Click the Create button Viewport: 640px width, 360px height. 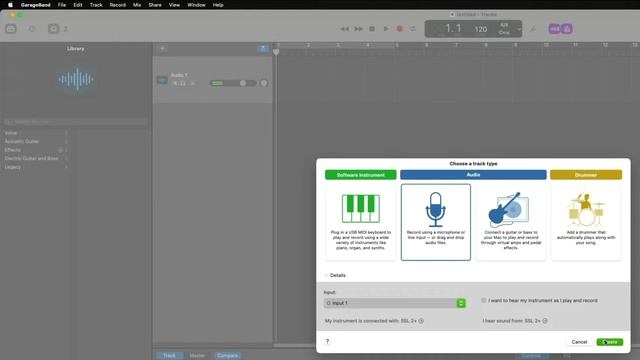pyautogui.click(x=609, y=342)
